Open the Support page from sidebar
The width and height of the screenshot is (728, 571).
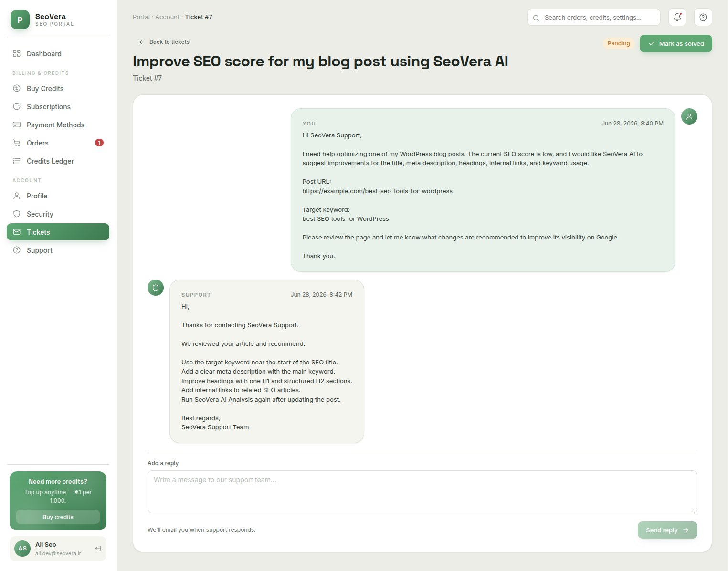coord(58,250)
